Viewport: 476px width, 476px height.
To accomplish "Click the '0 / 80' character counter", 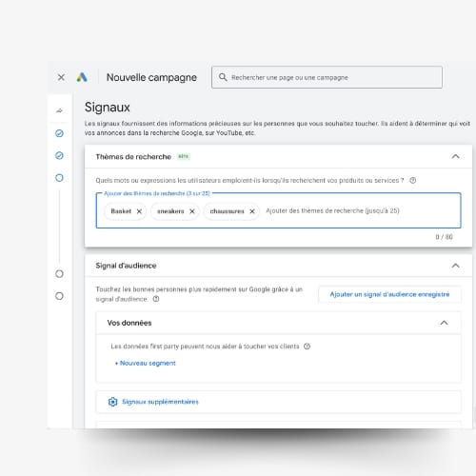I will click(445, 237).
